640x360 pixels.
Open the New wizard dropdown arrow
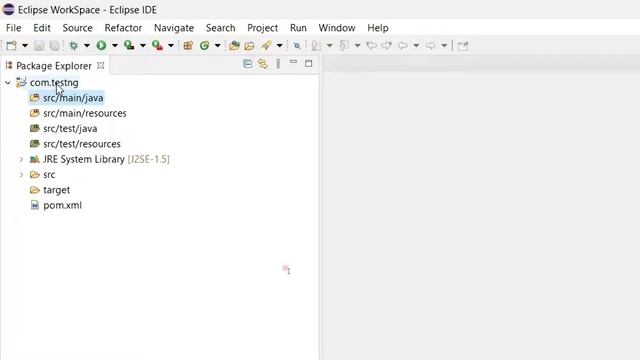tap(25, 46)
